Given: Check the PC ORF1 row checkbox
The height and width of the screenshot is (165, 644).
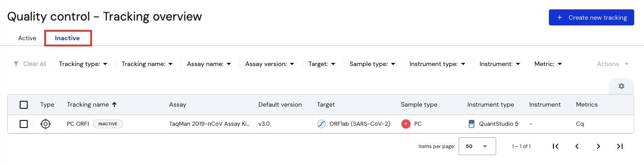Looking at the screenshot, I should tap(24, 124).
